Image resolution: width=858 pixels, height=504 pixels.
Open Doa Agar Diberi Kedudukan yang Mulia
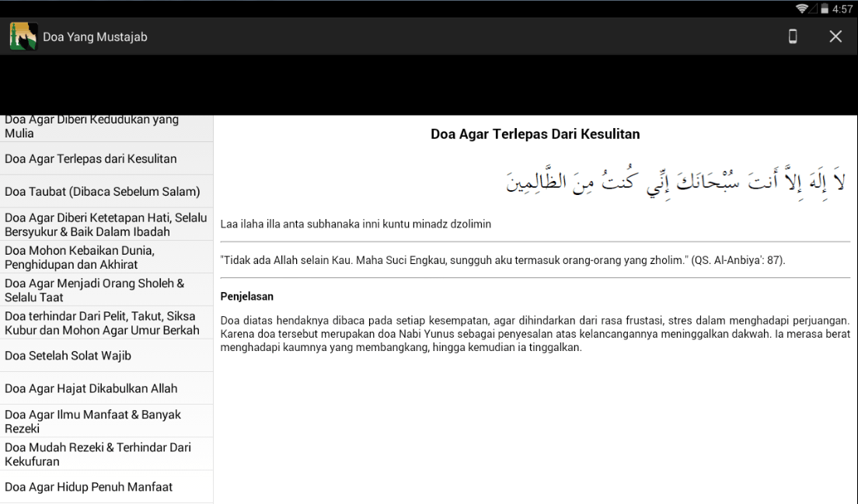tap(106, 128)
